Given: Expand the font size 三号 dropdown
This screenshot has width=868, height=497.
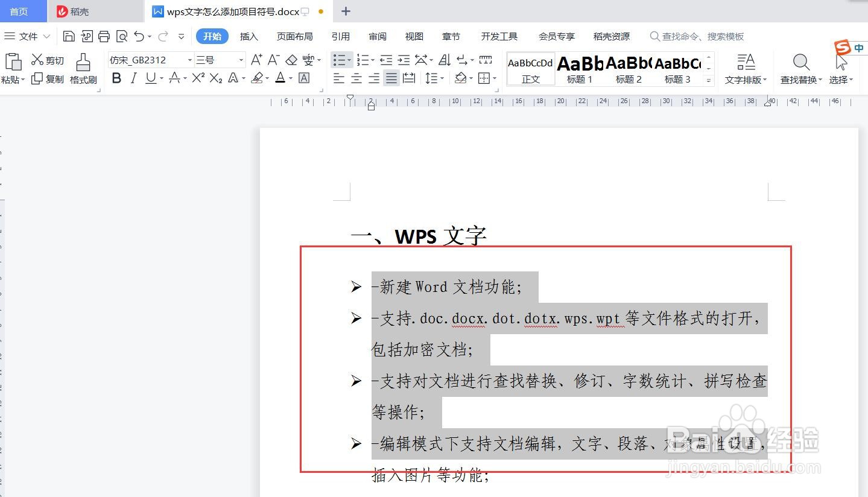Looking at the screenshot, I should pos(240,60).
